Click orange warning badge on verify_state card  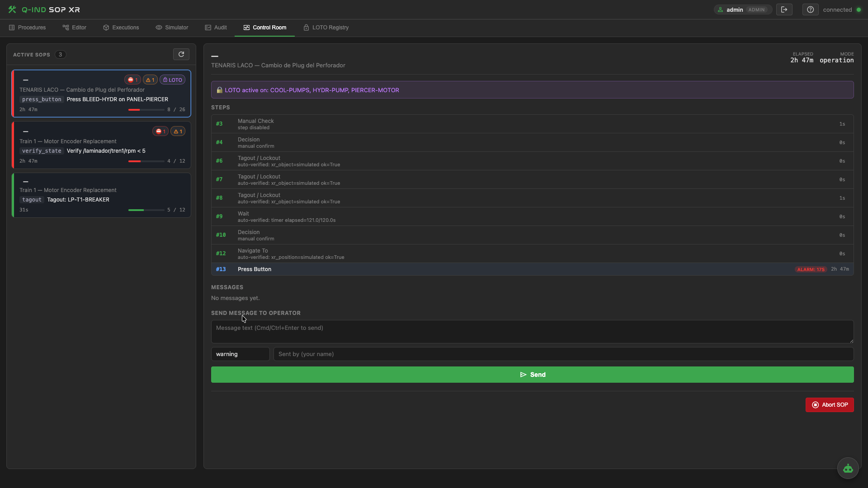pyautogui.click(x=178, y=131)
